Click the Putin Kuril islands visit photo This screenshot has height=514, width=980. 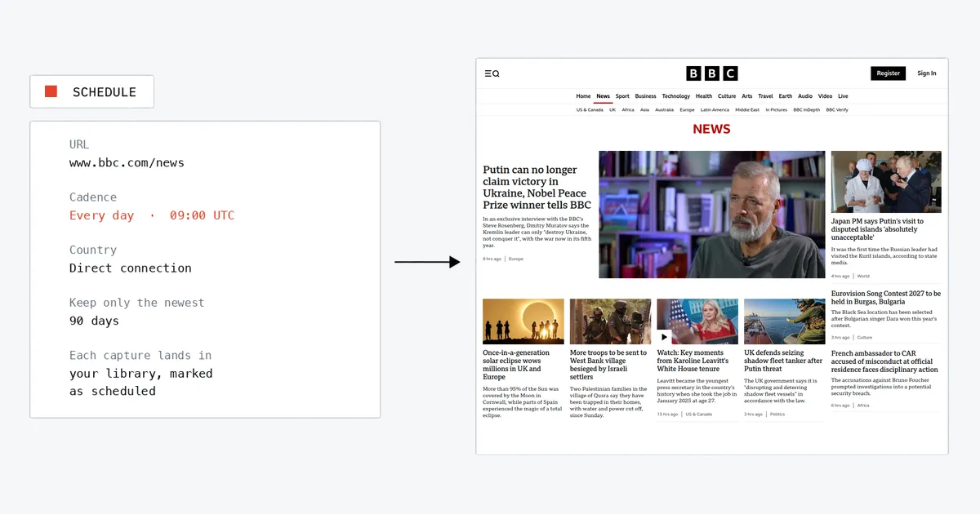click(x=886, y=182)
